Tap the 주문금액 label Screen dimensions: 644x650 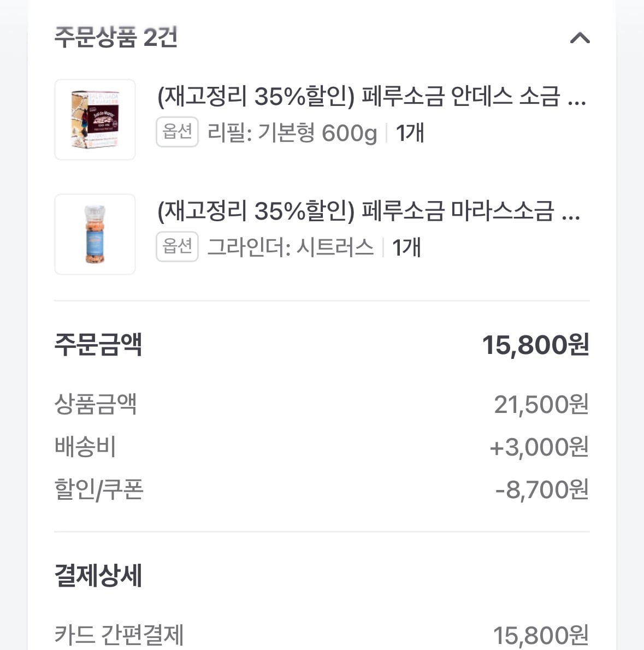98,345
